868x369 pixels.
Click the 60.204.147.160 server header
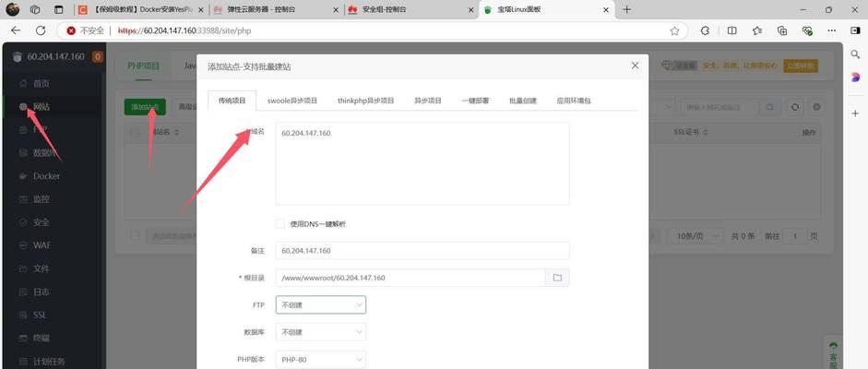[x=56, y=56]
